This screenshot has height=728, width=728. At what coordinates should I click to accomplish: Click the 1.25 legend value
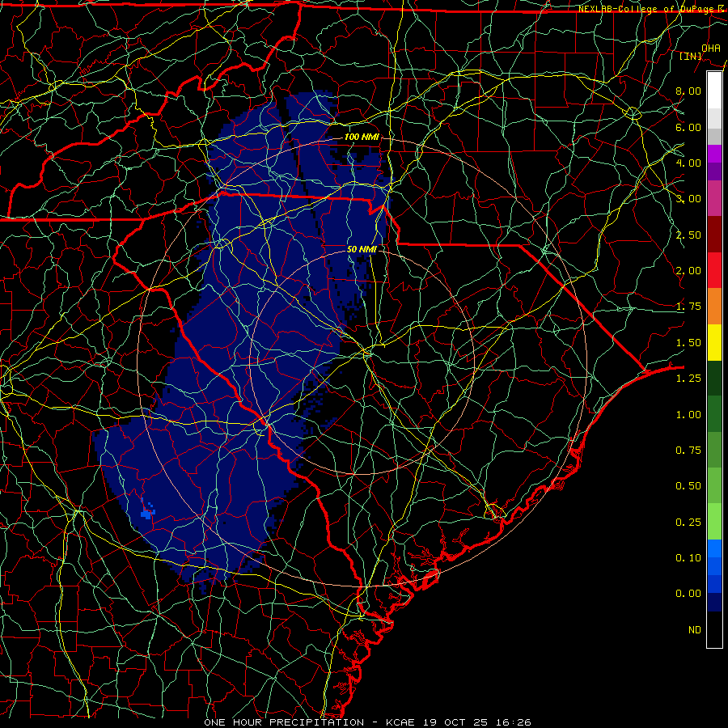click(688, 379)
